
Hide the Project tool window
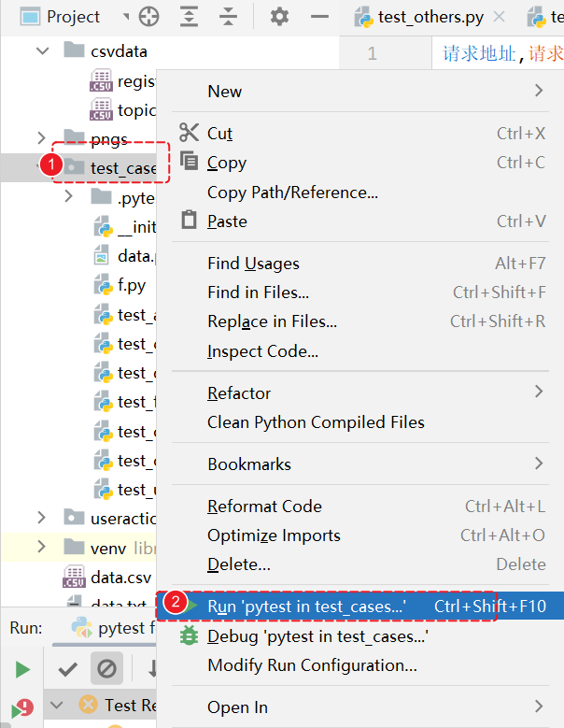tap(319, 17)
